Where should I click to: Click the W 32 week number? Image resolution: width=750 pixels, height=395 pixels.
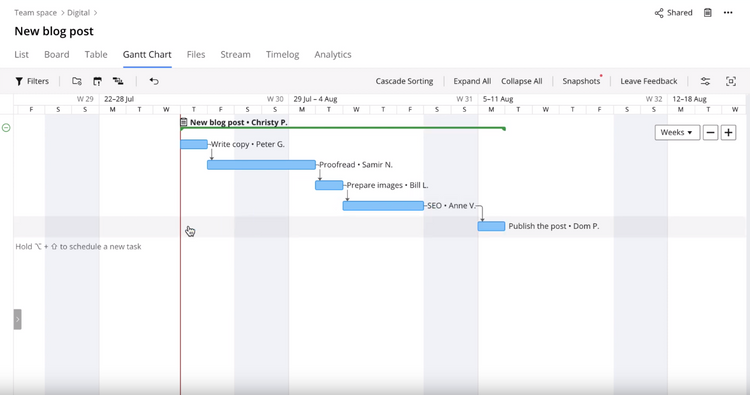[654, 99]
